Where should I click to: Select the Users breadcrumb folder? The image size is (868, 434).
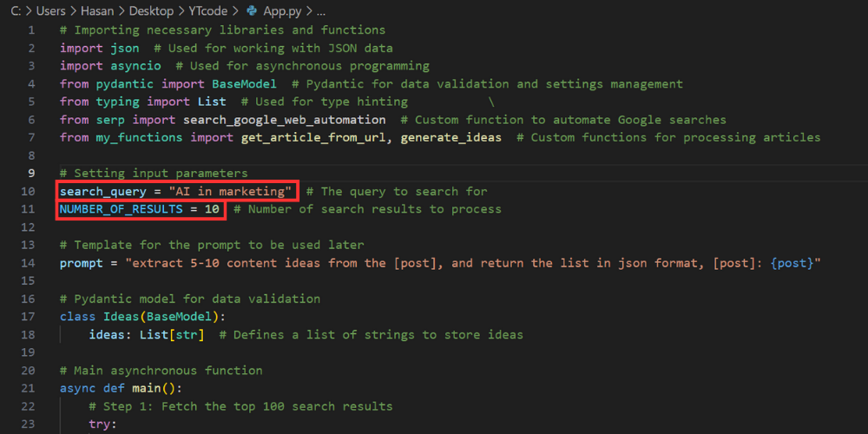(x=51, y=11)
